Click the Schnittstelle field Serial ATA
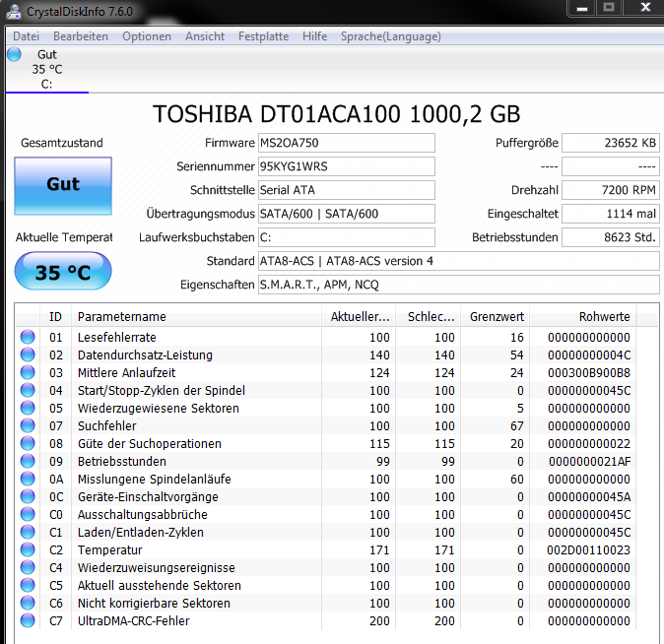Viewport: 664px width, 644px height. click(347, 190)
